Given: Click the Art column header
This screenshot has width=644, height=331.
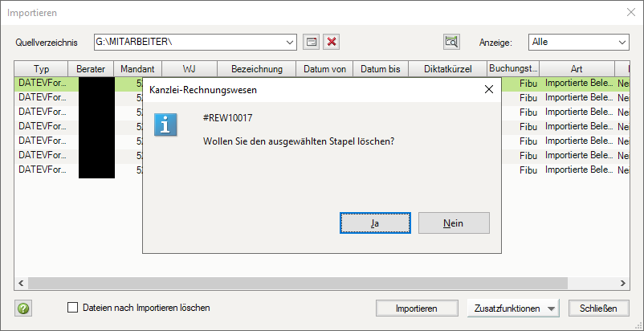Looking at the screenshot, I should coord(577,69).
